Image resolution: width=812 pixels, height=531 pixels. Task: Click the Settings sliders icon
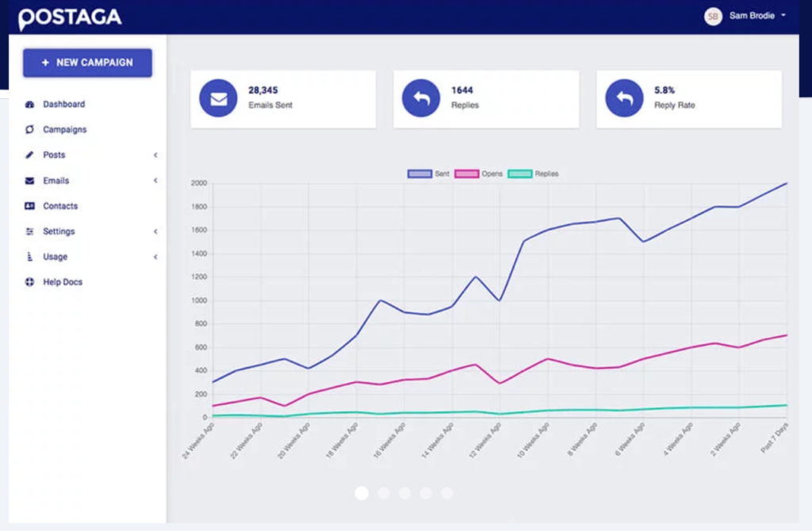(29, 231)
